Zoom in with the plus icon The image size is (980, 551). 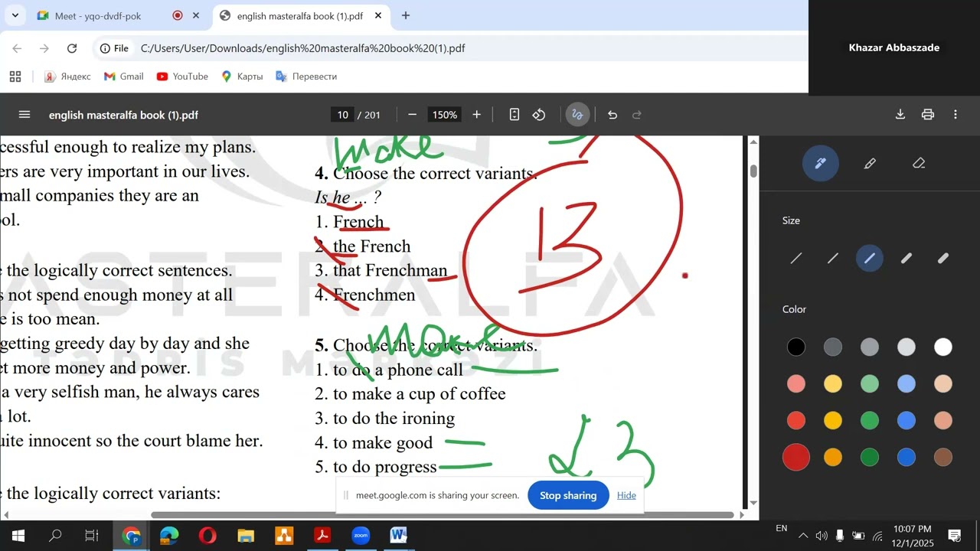click(476, 115)
